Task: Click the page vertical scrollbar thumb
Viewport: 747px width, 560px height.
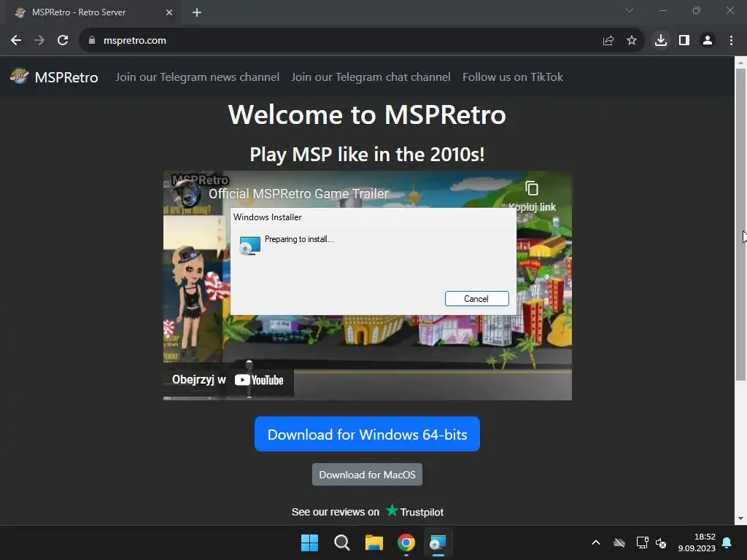Action: [740, 224]
